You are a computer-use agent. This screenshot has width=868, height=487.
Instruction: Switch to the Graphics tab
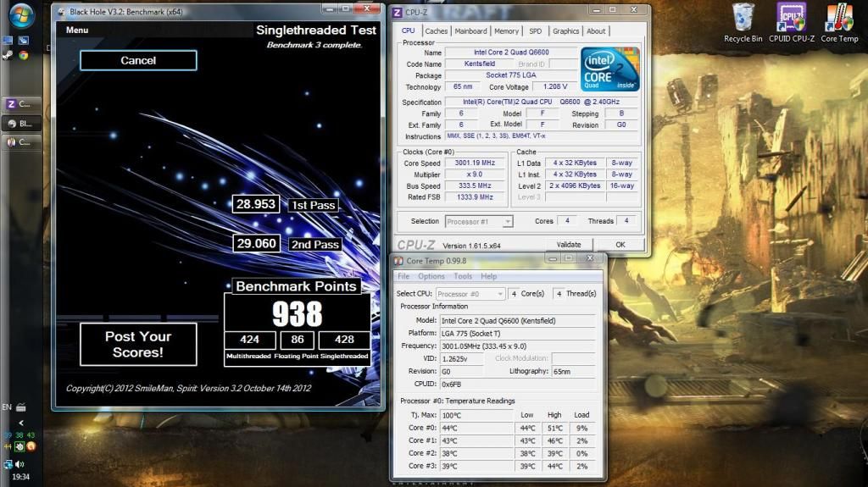click(x=565, y=31)
